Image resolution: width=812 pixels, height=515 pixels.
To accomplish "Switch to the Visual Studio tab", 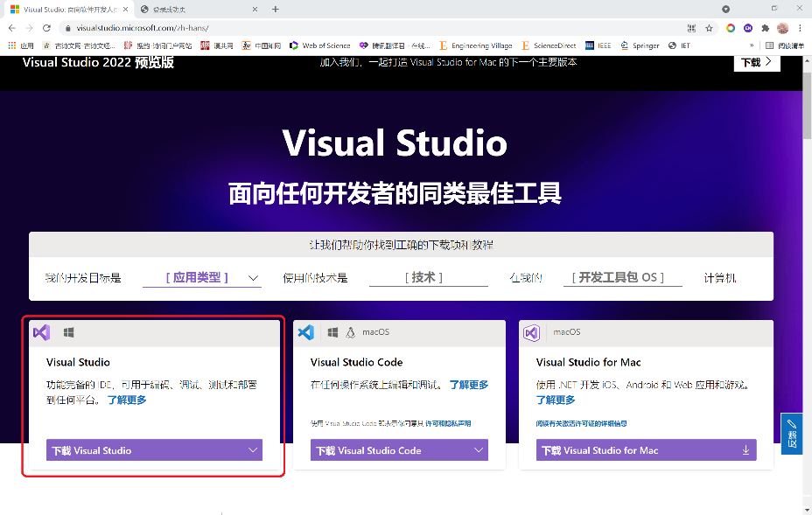I will coord(67,10).
